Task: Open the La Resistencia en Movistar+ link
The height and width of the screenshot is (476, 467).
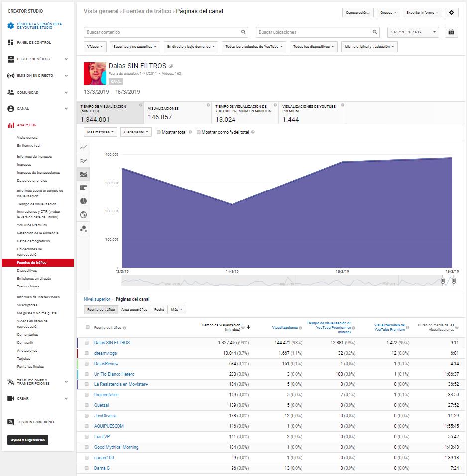Action: [121, 384]
